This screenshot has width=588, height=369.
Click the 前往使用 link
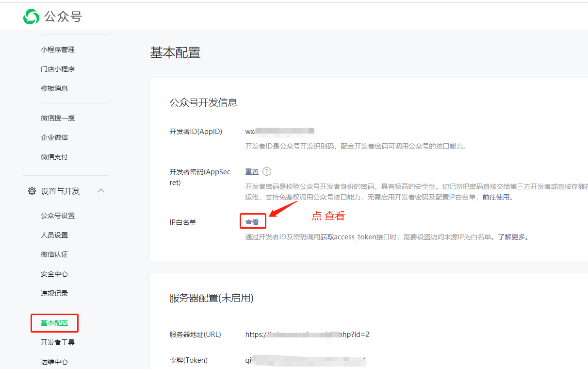(496, 198)
